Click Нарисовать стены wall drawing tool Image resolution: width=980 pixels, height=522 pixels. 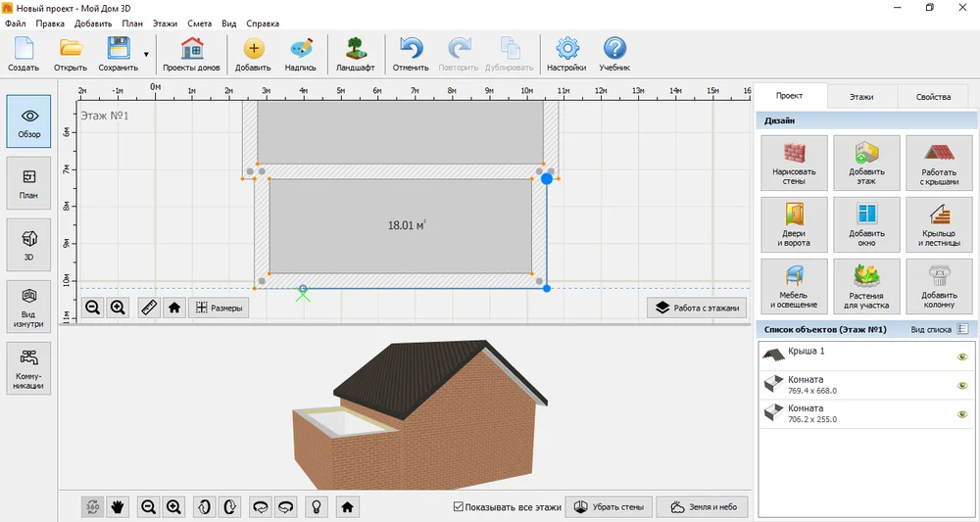794,163
